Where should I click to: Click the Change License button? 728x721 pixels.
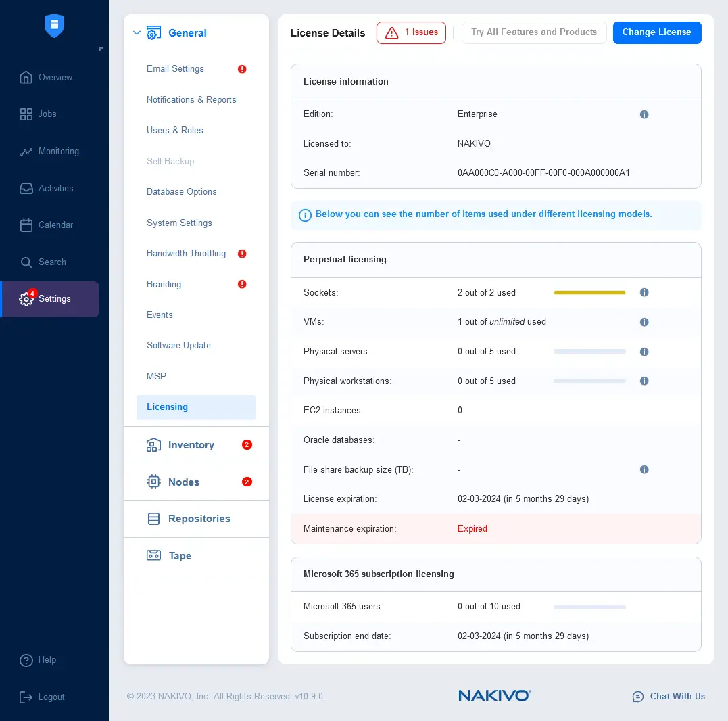(x=656, y=33)
